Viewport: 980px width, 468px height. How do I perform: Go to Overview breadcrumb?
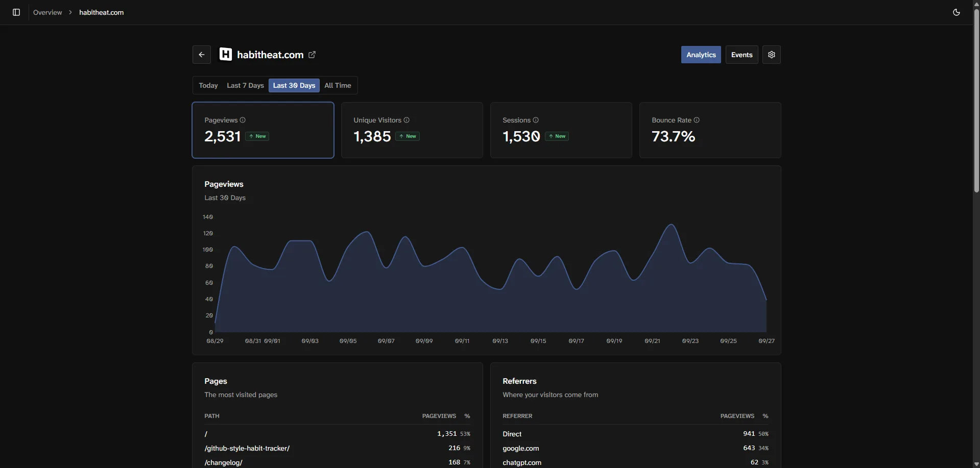pos(47,12)
